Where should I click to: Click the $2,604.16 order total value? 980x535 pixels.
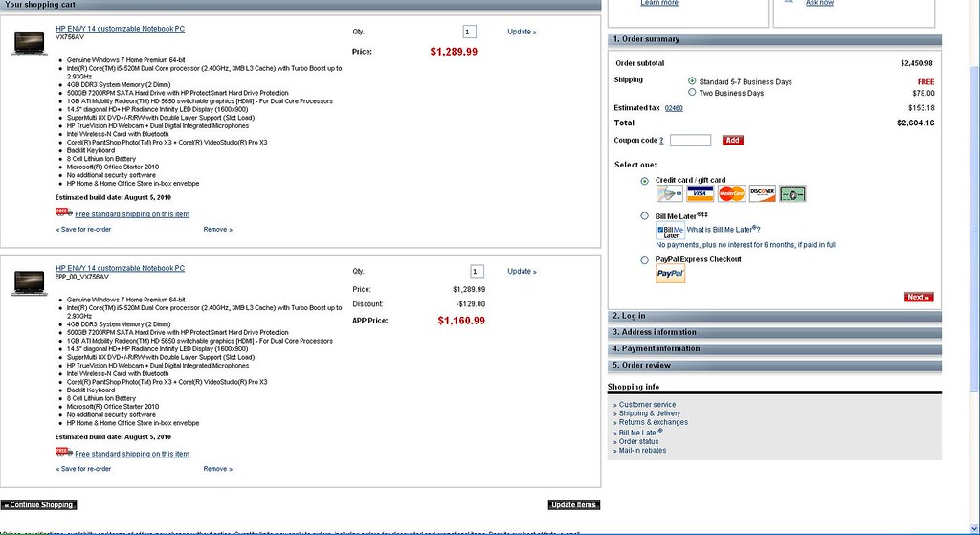(x=916, y=123)
